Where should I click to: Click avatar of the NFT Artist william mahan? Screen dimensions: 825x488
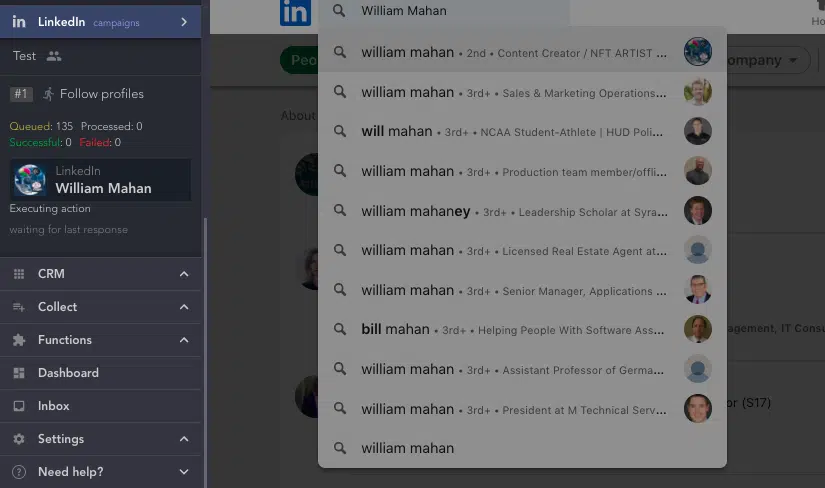pos(698,52)
